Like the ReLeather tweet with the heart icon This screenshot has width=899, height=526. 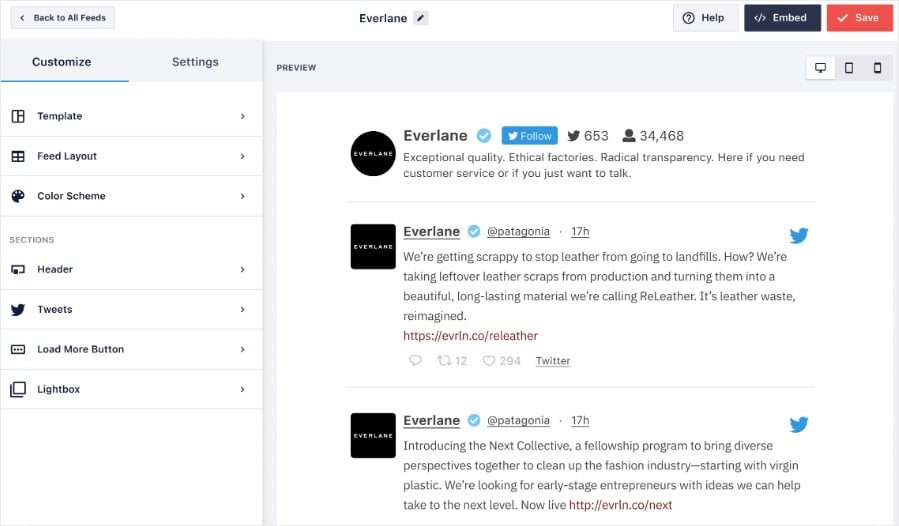489,361
